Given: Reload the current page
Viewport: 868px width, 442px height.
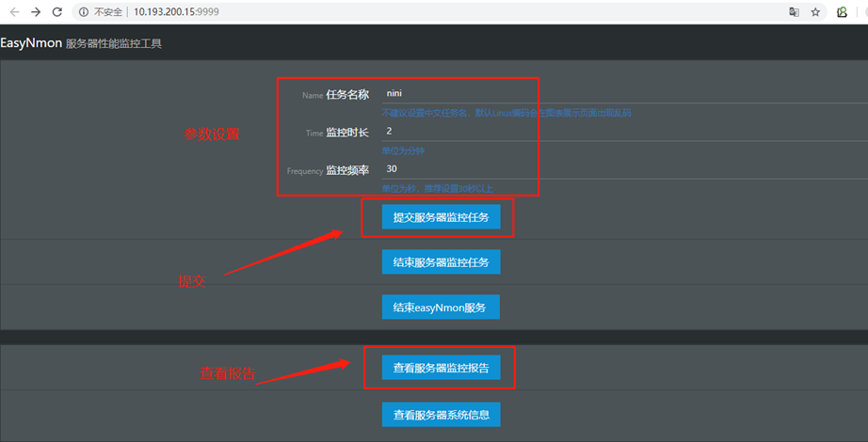Looking at the screenshot, I should [x=56, y=11].
